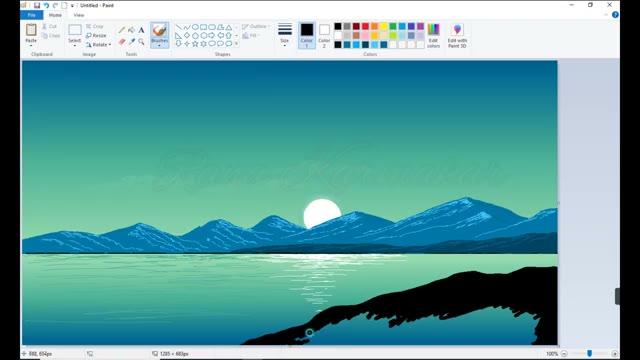640x360 pixels.
Task: Click the Edit colors button
Action: 433,36
